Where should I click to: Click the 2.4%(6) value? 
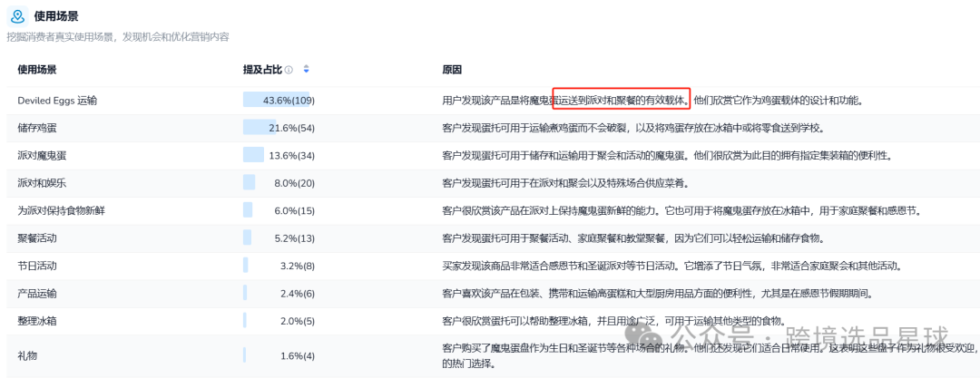[x=297, y=294]
